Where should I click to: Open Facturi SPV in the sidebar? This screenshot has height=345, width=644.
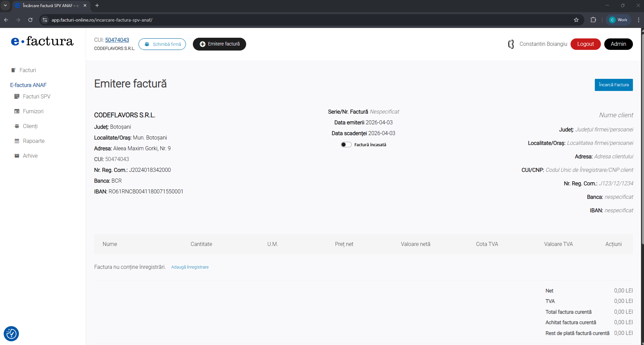click(36, 96)
